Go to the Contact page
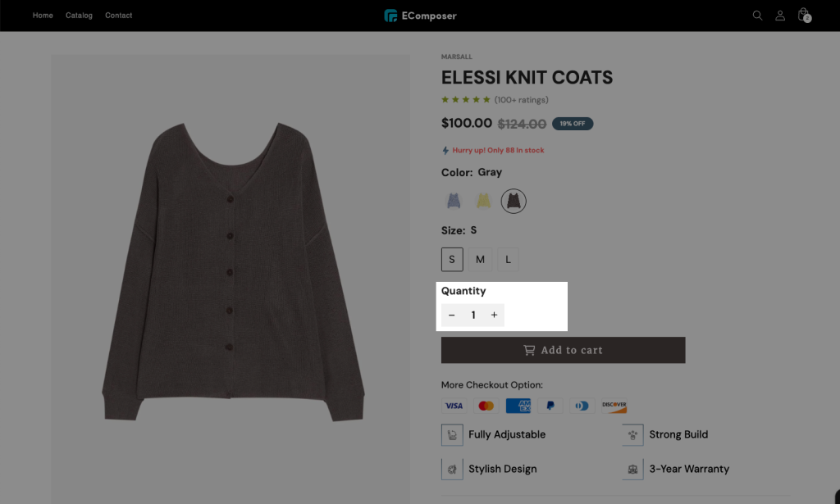840x504 pixels. coord(118,16)
